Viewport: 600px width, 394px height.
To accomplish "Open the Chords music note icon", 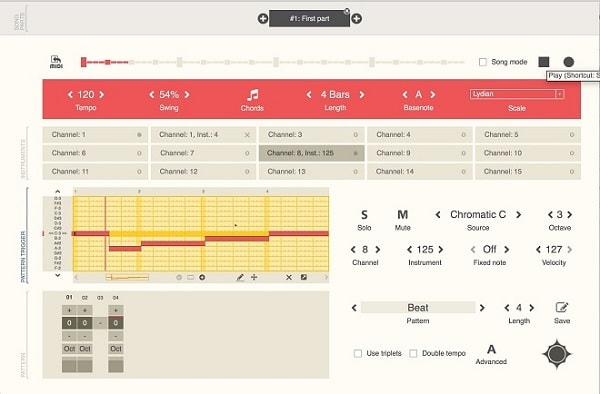I will [253, 95].
